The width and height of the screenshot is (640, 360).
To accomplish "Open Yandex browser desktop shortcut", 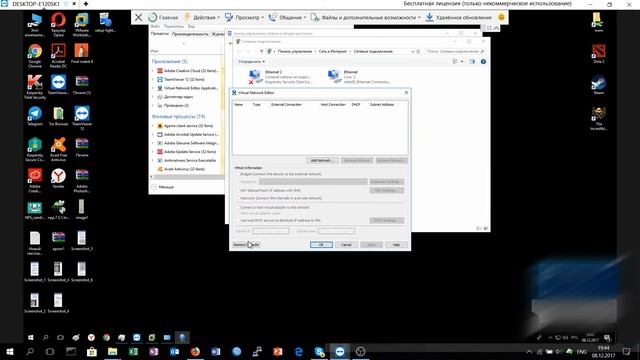I will coord(58,179).
